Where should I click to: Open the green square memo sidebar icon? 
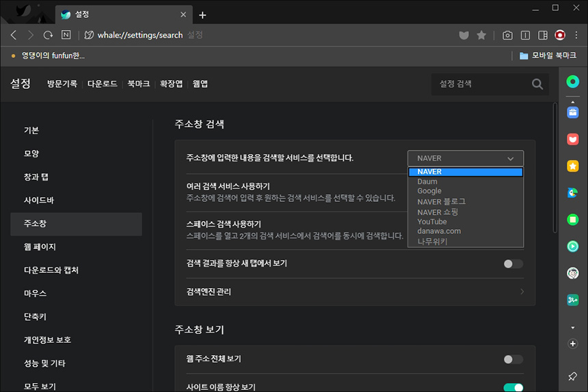tap(573, 220)
